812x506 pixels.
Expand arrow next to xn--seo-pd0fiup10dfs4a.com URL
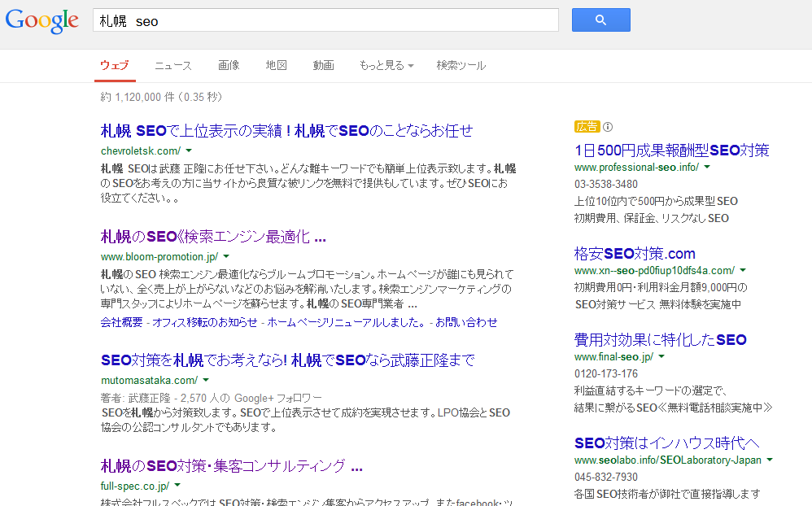(743, 270)
